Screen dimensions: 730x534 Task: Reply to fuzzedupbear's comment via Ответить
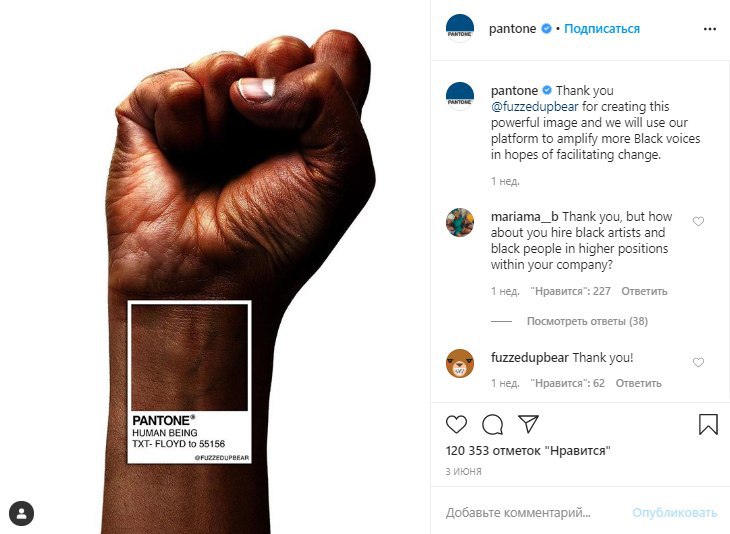point(638,383)
